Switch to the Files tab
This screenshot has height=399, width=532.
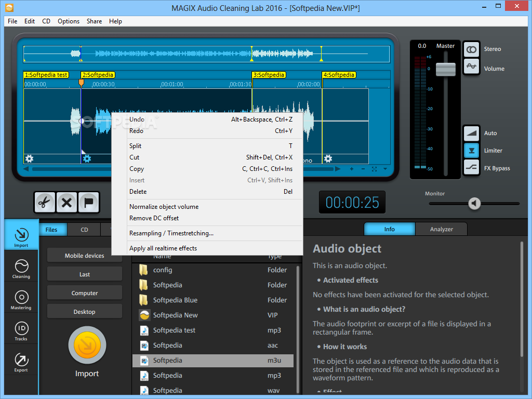pos(54,230)
